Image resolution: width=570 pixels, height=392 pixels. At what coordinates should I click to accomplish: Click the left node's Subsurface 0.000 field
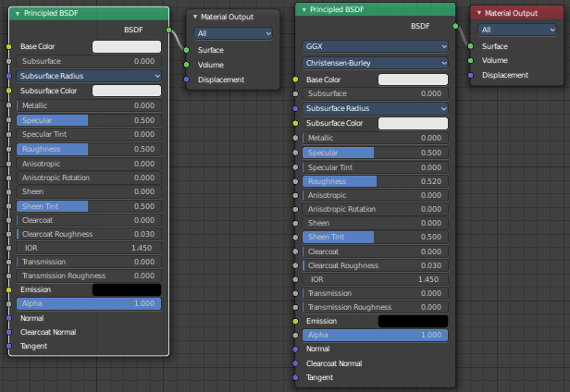(89, 61)
